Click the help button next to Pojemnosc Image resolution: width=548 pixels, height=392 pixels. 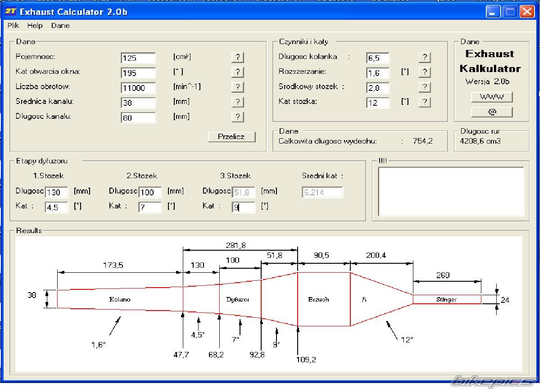(x=237, y=57)
